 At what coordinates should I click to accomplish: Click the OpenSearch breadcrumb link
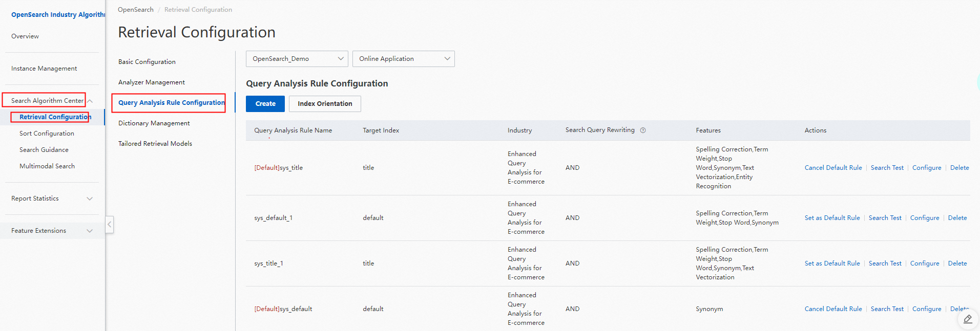136,10
